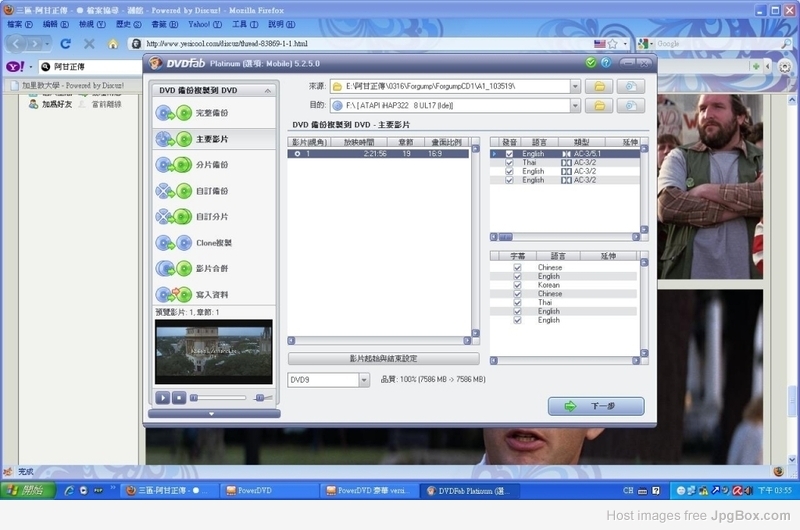Viewport: 800px width, 530px height.
Task: Choose 分片備份 split mode icon
Action: tap(172, 165)
